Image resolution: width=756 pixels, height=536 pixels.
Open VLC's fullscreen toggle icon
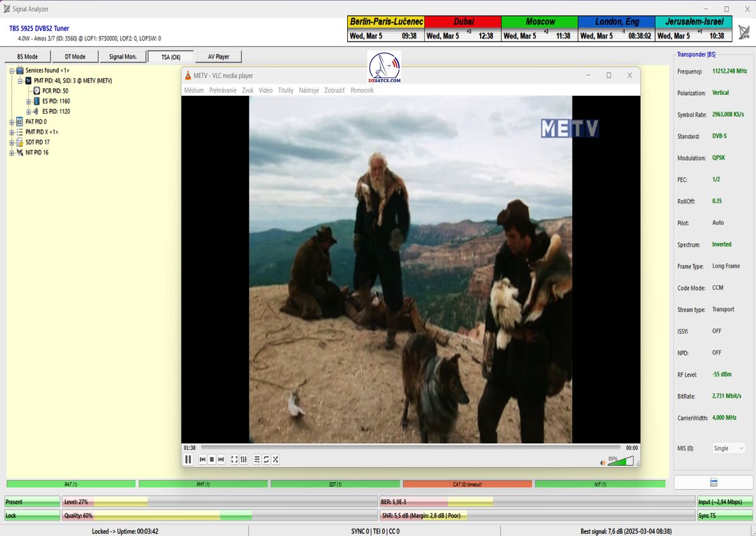click(x=235, y=459)
